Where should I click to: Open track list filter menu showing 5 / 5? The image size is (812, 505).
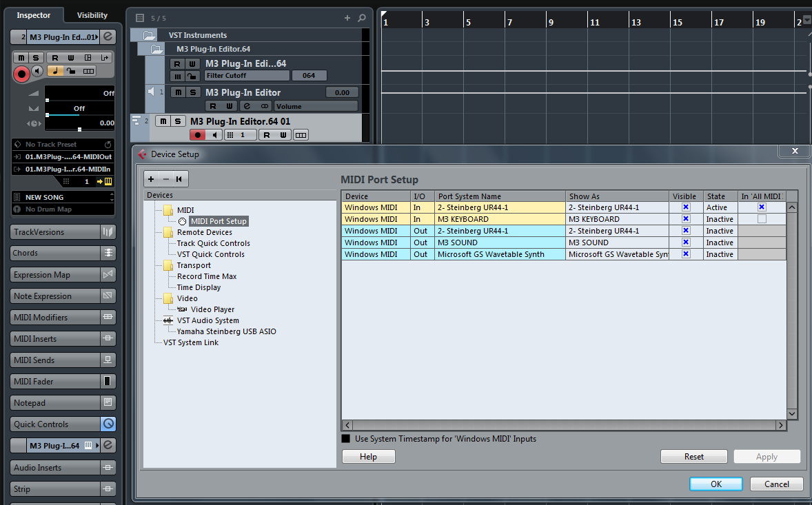140,18
